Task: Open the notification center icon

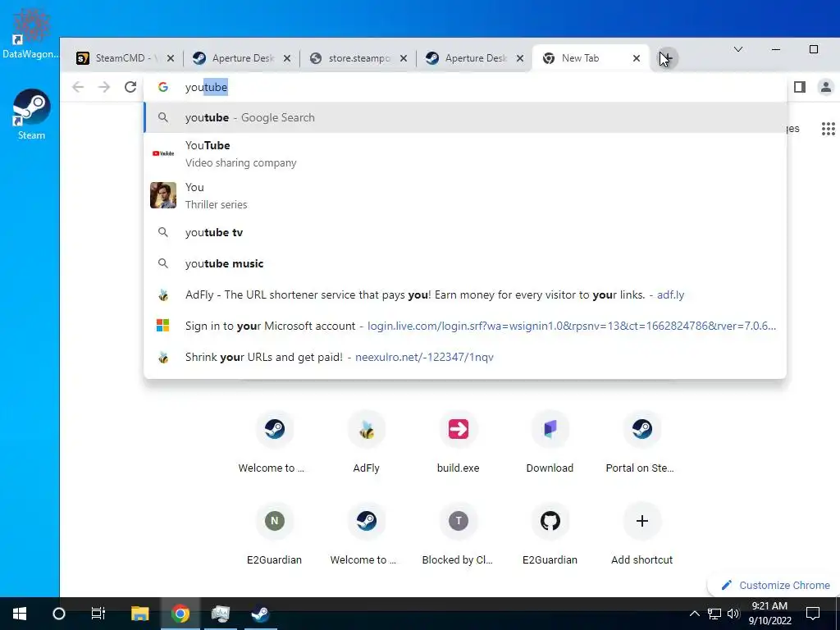Action: 813,614
